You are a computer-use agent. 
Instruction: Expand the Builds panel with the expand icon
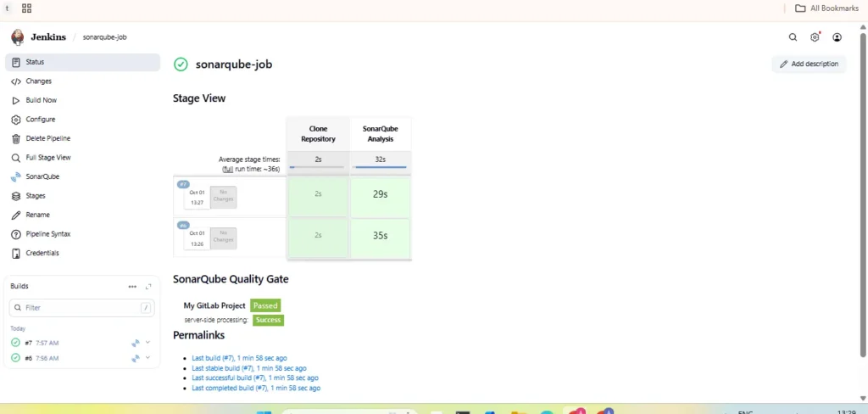pos(148,287)
